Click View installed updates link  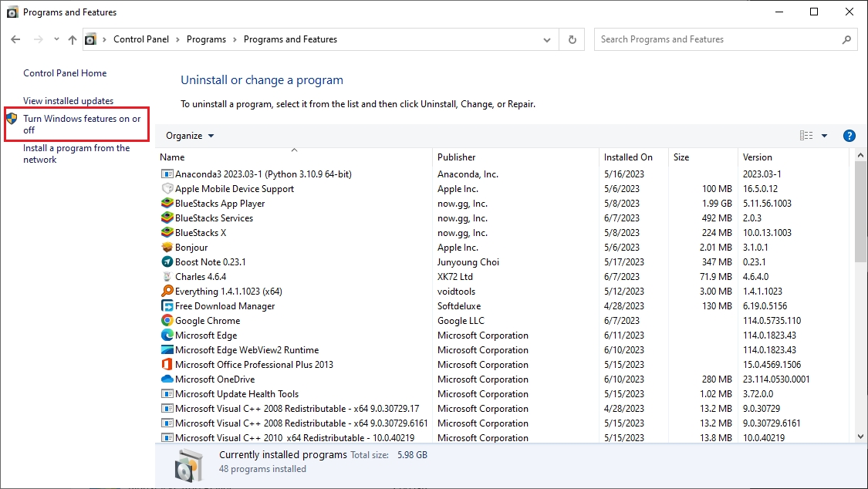68,101
